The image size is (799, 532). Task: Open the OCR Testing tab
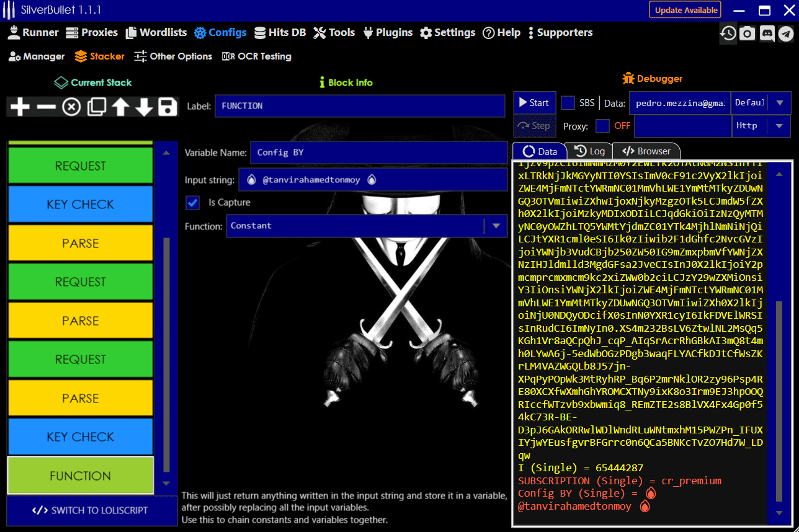click(256, 56)
